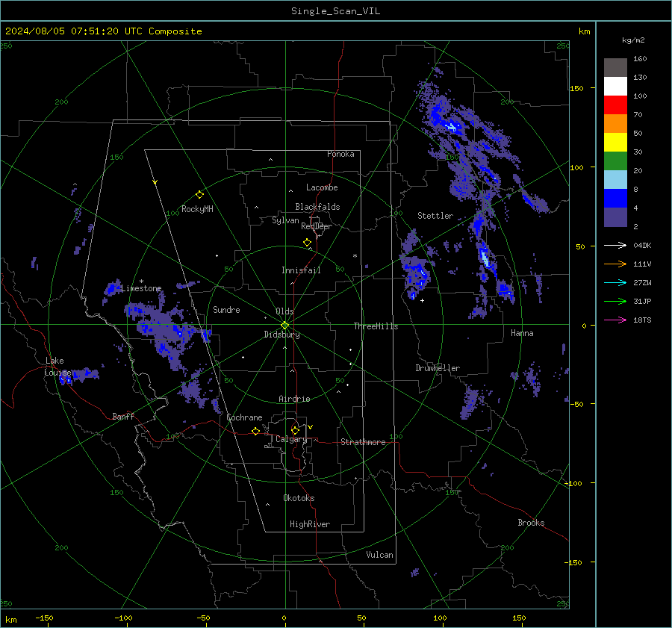Image resolution: width=672 pixels, height=628 pixels.
Task: Click the Sundre town label
Action: pos(226,310)
